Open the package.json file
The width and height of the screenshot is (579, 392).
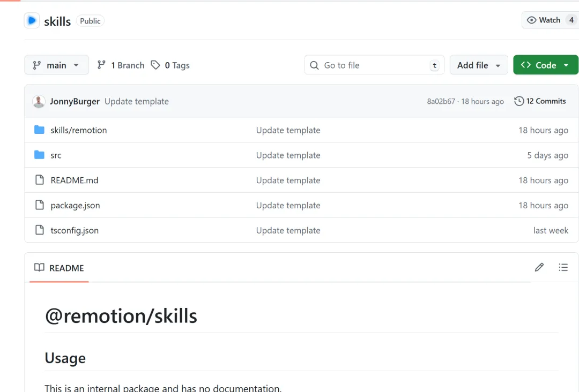(x=75, y=206)
